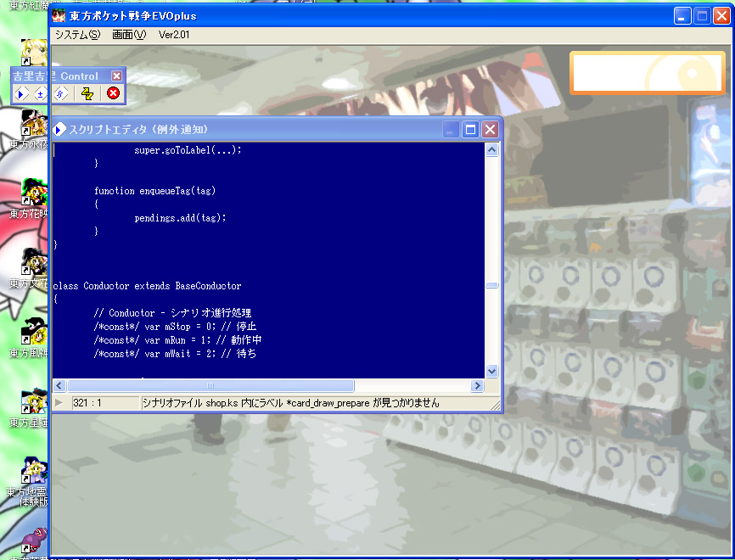Click the yellow lightning arrows icon
The height and width of the screenshot is (560, 735).
click(87, 93)
